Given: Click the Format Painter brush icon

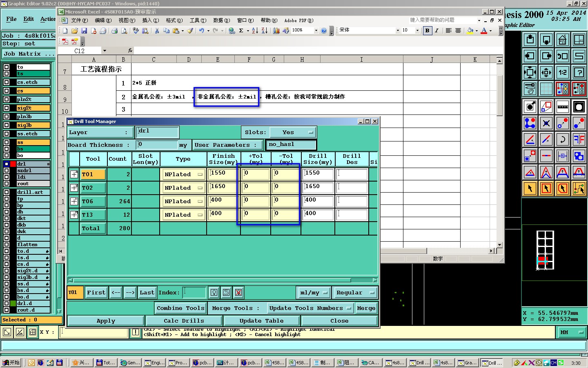Looking at the screenshot, I should [x=190, y=31].
